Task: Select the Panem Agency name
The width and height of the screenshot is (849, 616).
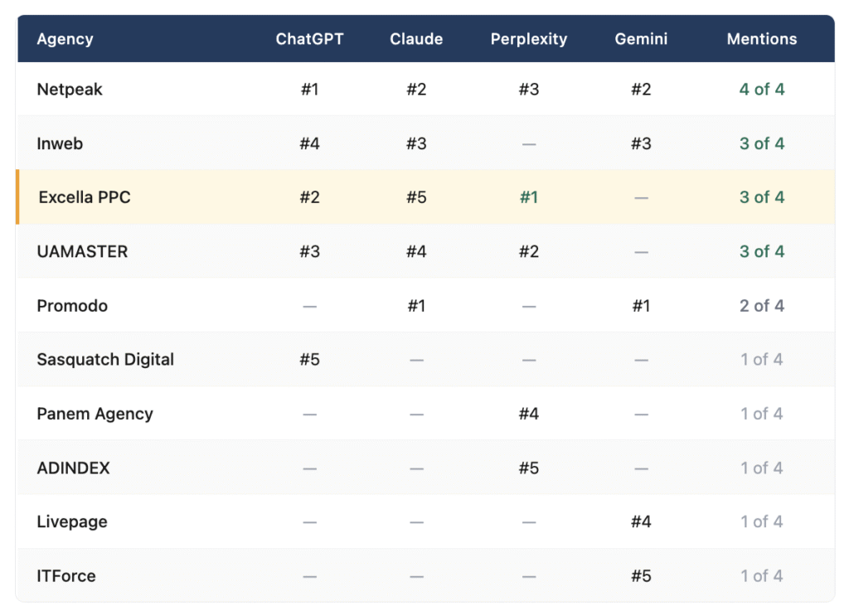Action: (x=95, y=414)
